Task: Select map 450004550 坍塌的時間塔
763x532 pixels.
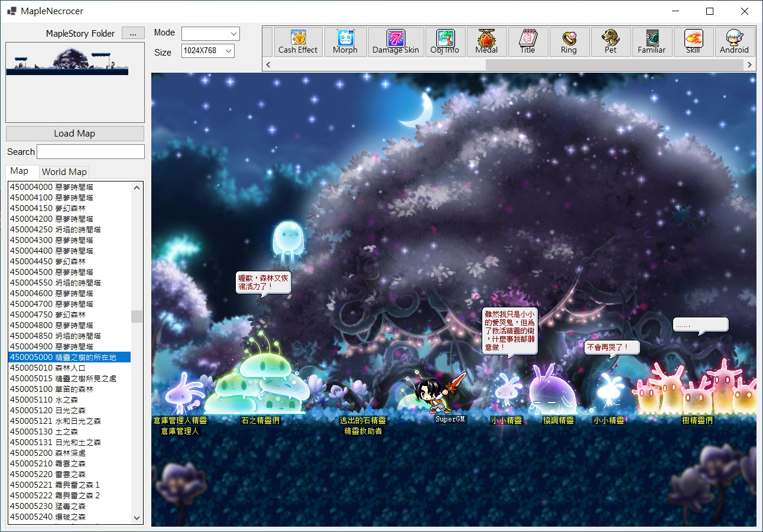Action: (x=69, y=283)
